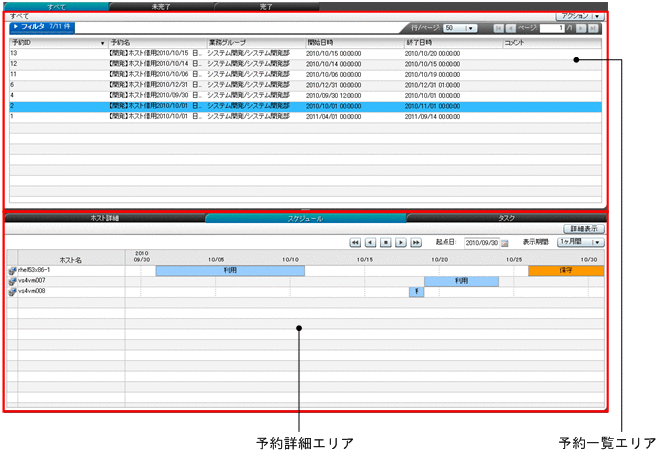
Task: Click the 10/20 date on the timeline
Action: pos(439,260)
